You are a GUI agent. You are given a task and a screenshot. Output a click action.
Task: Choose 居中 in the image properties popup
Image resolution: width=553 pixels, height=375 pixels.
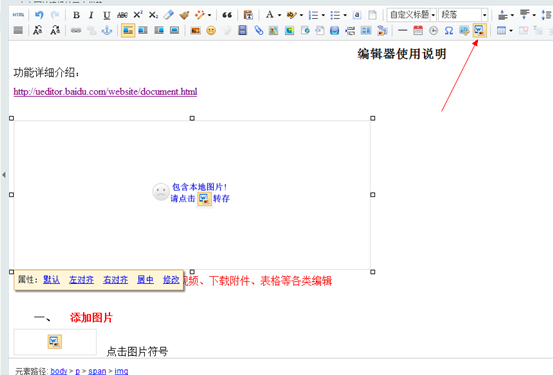(x=145, y=280)
